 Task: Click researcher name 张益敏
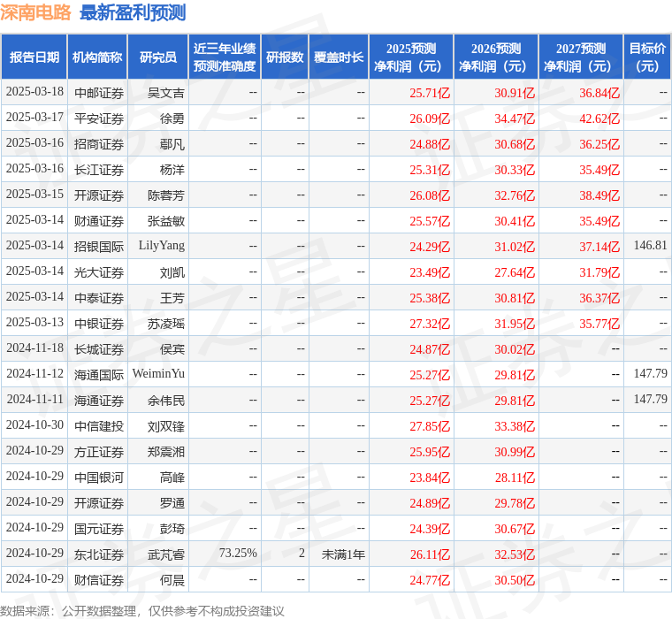[166, 221]
